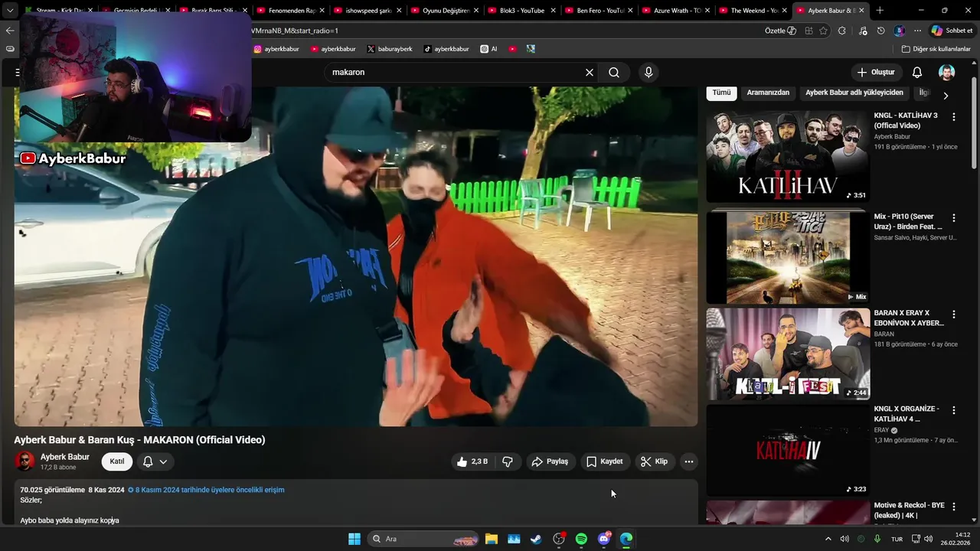
Task: Open the media control music note icon
Action: [864, 31]
